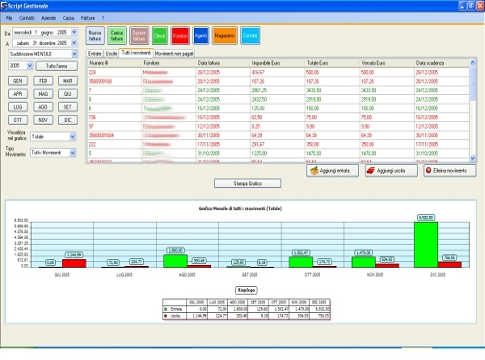This screenshot has width=485, height=360.
Task: Click the Aggiungi entrata button
Action: point(332,171)
